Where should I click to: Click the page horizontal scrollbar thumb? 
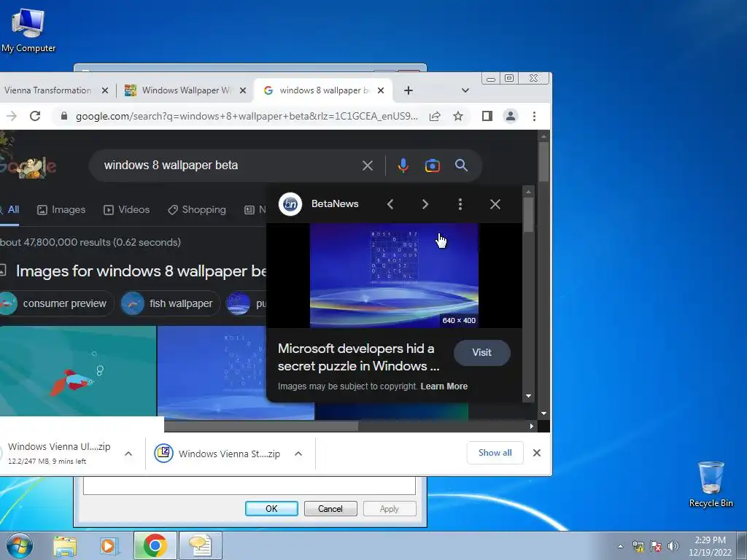(261, 426)
